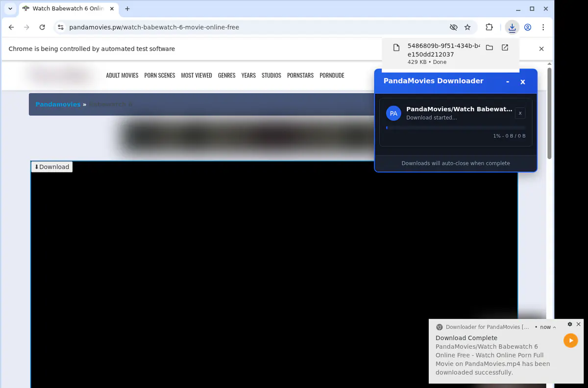Open Adult Movies menu
588x388 pixels.
pyautogui.click(x=122, y=76)
